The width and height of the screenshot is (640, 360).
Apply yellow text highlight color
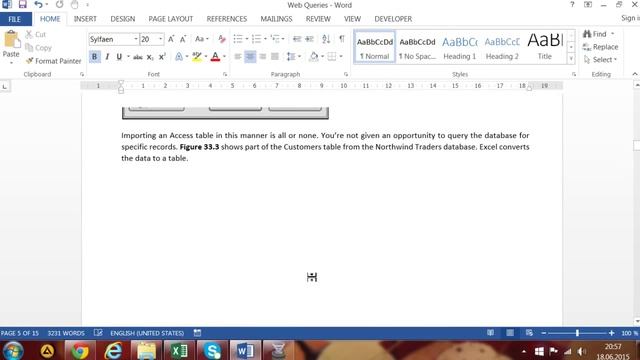tap(197, 57)
